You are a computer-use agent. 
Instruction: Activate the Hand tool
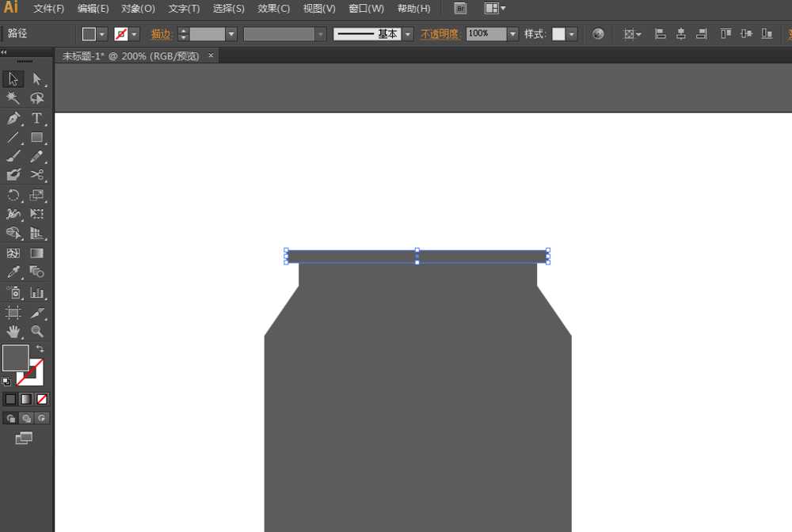tap(12, 332)
